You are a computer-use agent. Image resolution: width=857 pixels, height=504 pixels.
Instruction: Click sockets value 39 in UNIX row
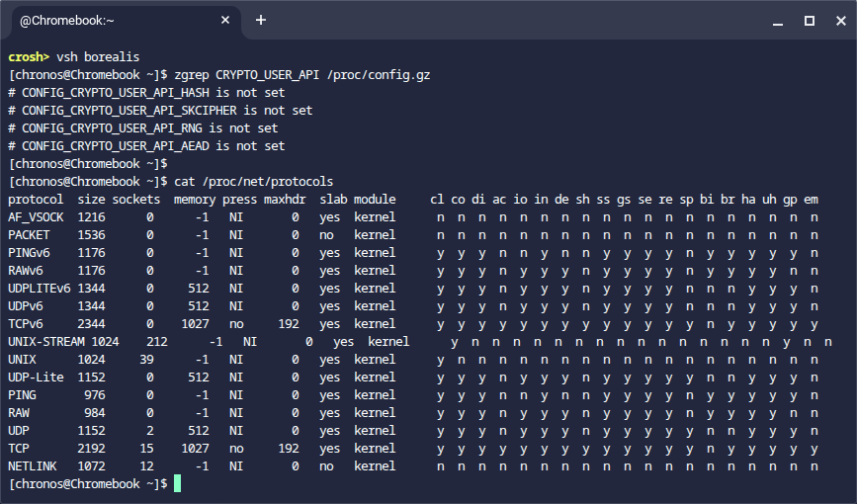[146, 359]
